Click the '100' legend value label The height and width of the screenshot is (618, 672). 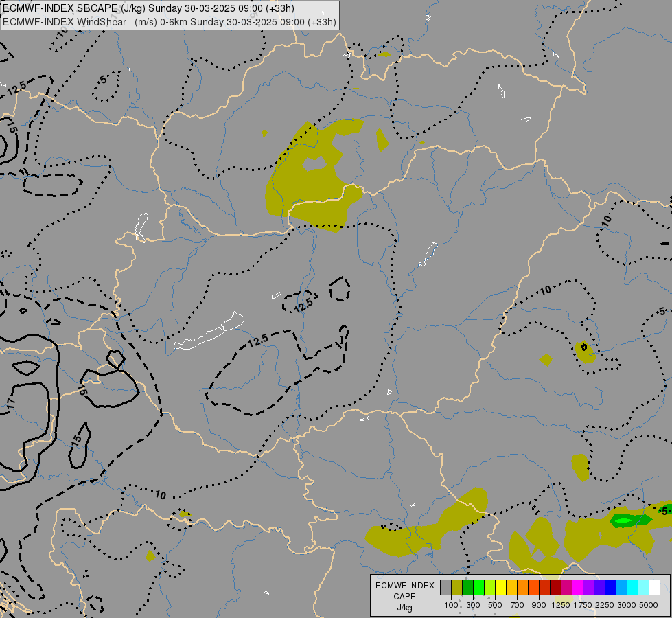click(x=451, y=605)
